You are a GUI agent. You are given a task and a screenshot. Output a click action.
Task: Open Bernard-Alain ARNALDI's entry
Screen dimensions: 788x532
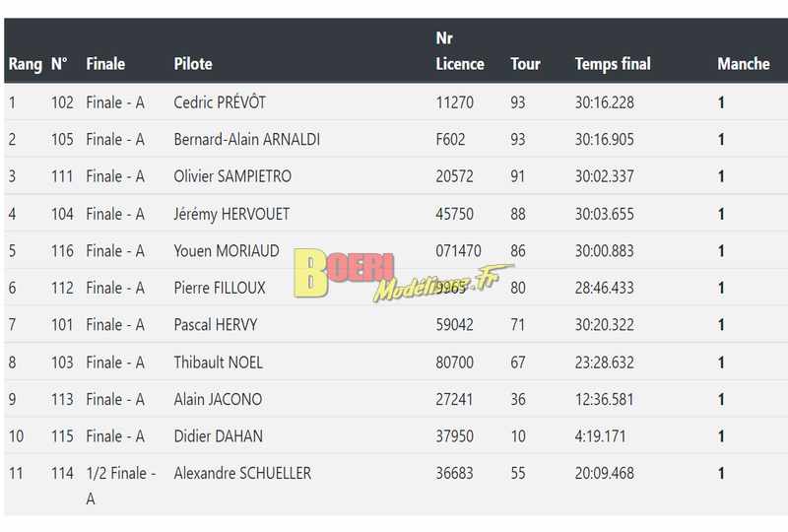pos(247,139)
